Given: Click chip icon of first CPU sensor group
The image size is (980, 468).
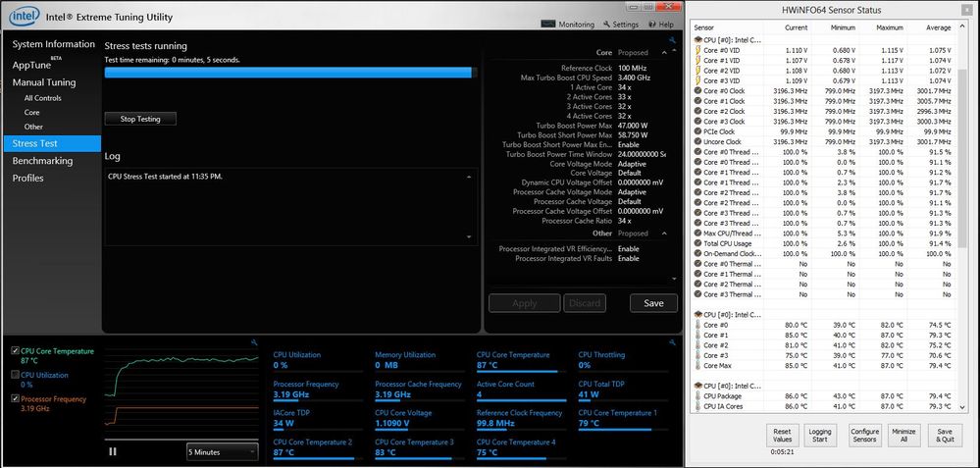Looking at the screenshot, I should [698, 40].
